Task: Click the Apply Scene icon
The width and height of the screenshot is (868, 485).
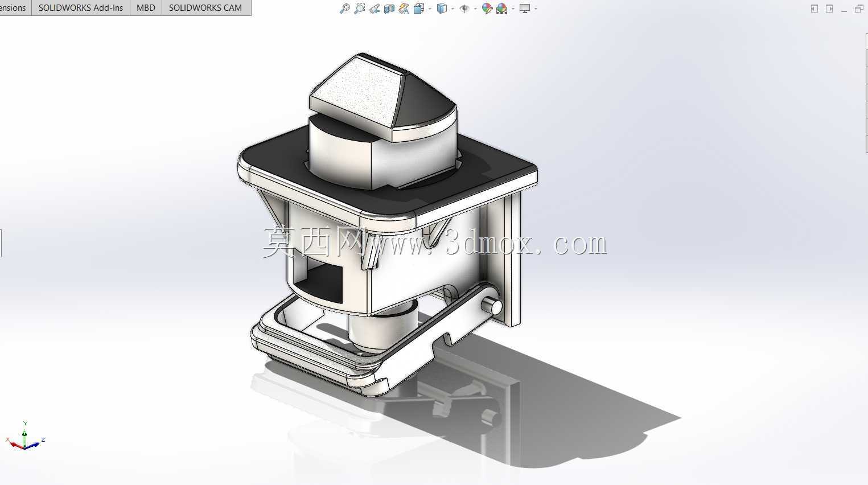Action: pos(502,9)
